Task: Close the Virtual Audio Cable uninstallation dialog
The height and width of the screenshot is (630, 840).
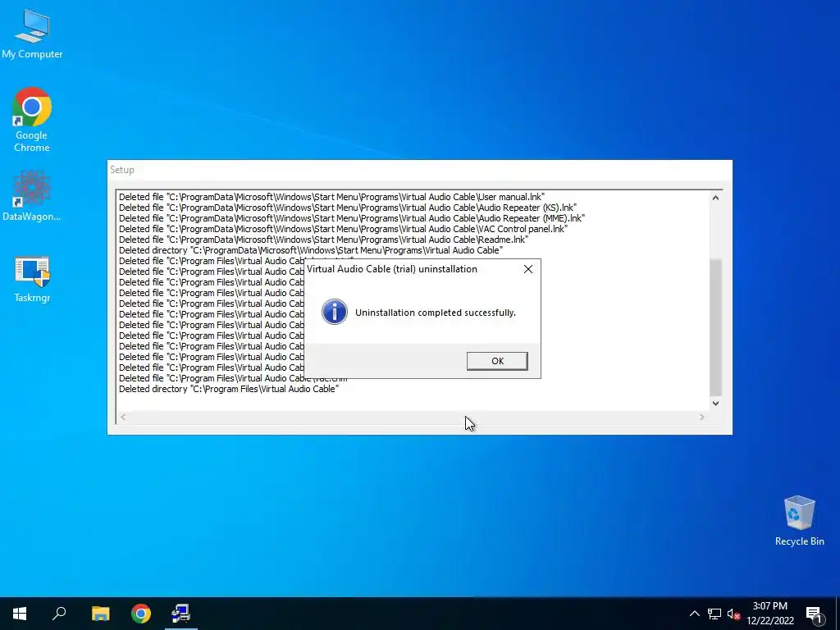Action: point(528,269)
